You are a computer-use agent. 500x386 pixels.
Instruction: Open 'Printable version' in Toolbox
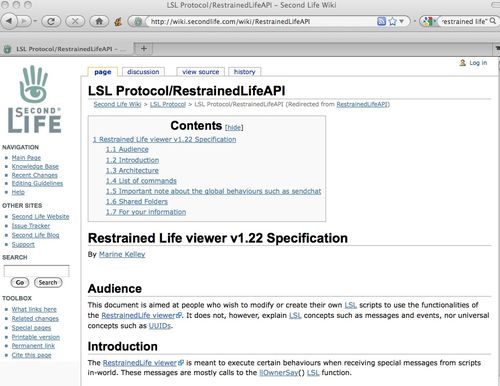click(x=36, y=337)
